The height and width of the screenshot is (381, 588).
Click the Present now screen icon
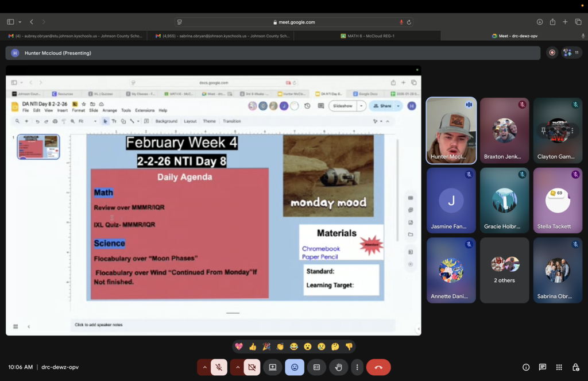coord(273,367)
